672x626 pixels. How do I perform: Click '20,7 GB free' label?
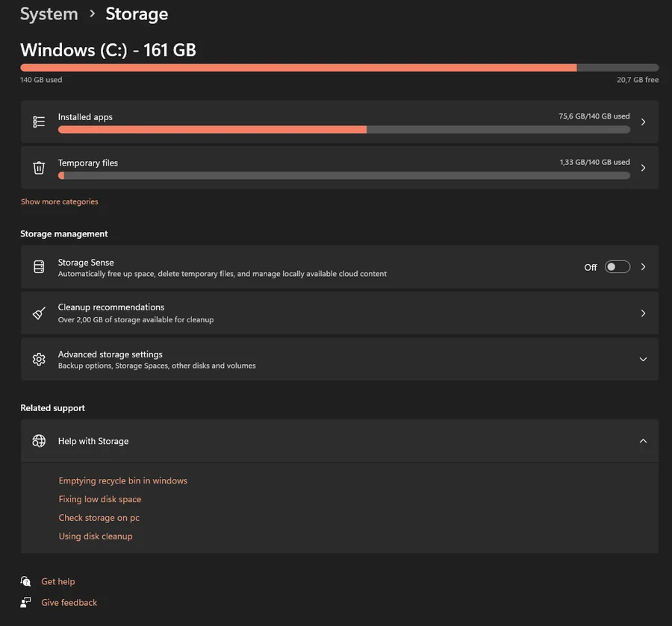coord(638,80)
